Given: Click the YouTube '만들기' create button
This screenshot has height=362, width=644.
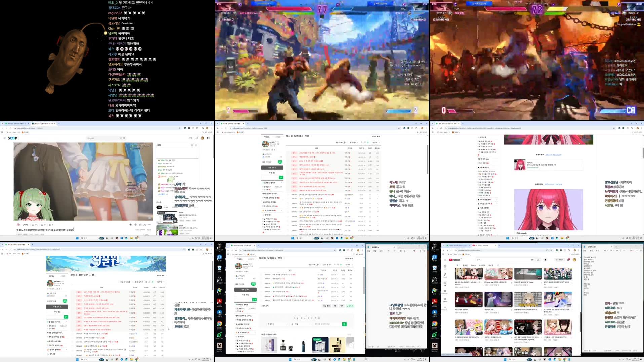Looking at the screenshot, I should pos(560,260).
